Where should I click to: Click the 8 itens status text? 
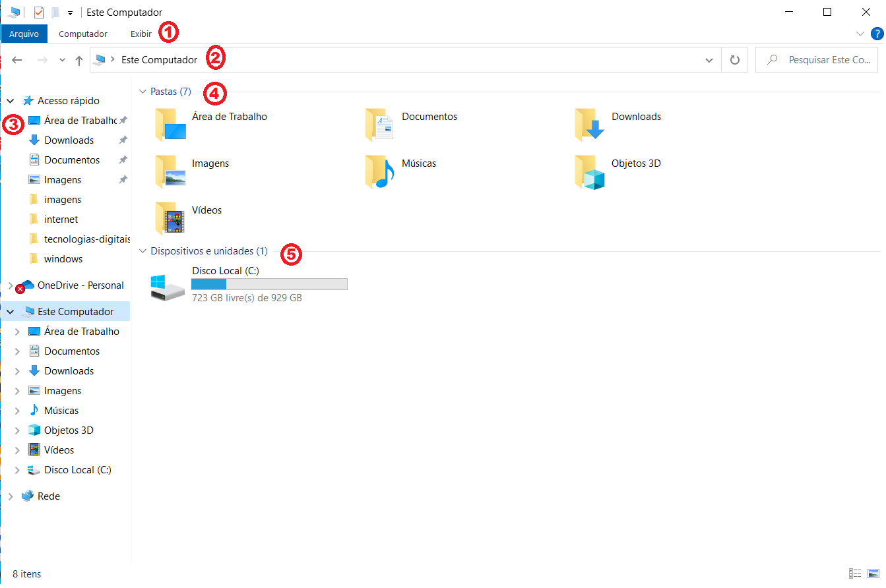coord(27,574)
